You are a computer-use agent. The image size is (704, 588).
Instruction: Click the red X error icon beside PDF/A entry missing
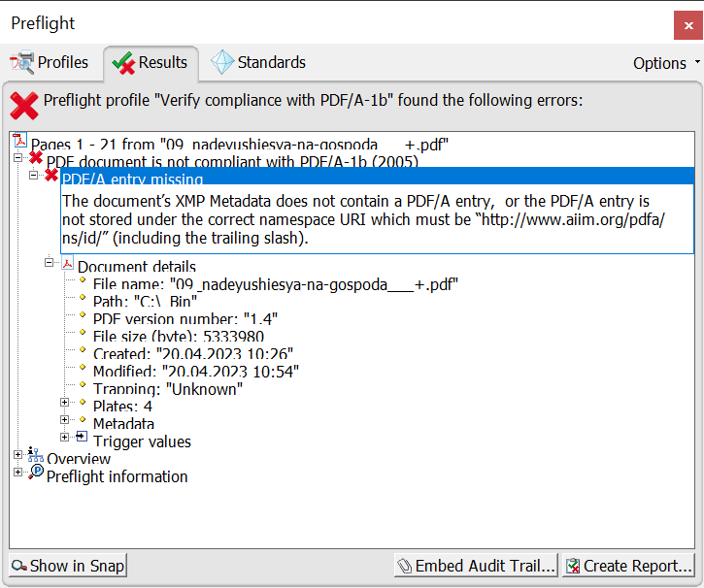point(51,175)
